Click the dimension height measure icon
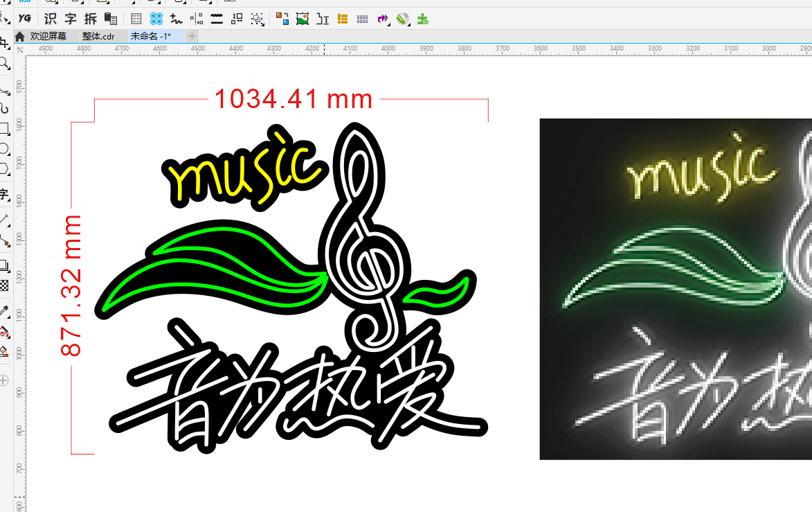Image resolution: width=812 pixels, height=512 pixels. click(323, 19)
